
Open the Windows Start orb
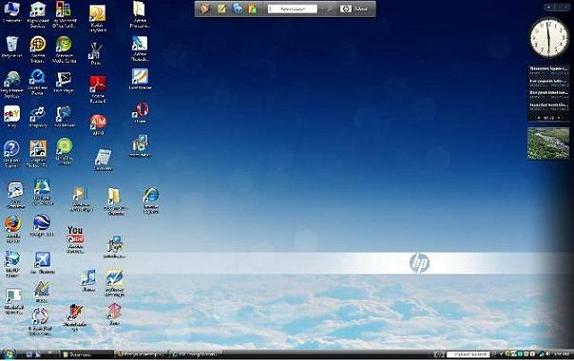coord(8,354)
